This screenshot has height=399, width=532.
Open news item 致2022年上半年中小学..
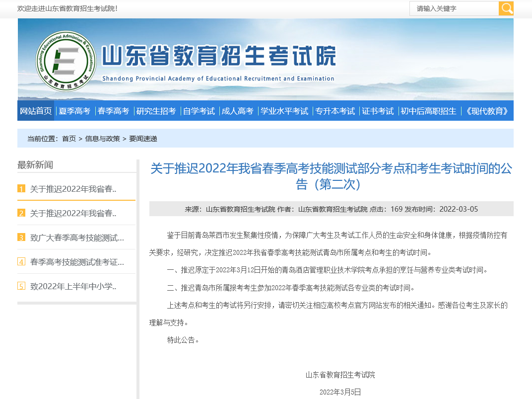(x=73, y=286)
